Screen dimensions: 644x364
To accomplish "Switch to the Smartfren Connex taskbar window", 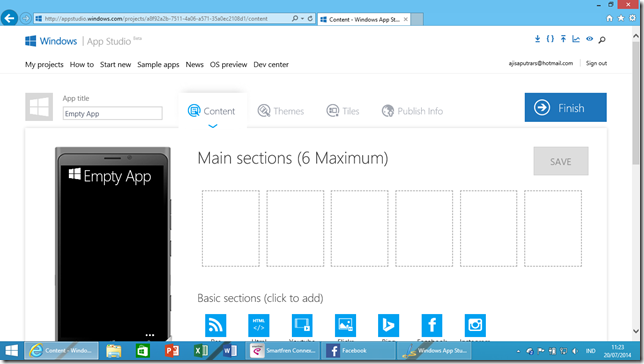I will pos(283,351).
